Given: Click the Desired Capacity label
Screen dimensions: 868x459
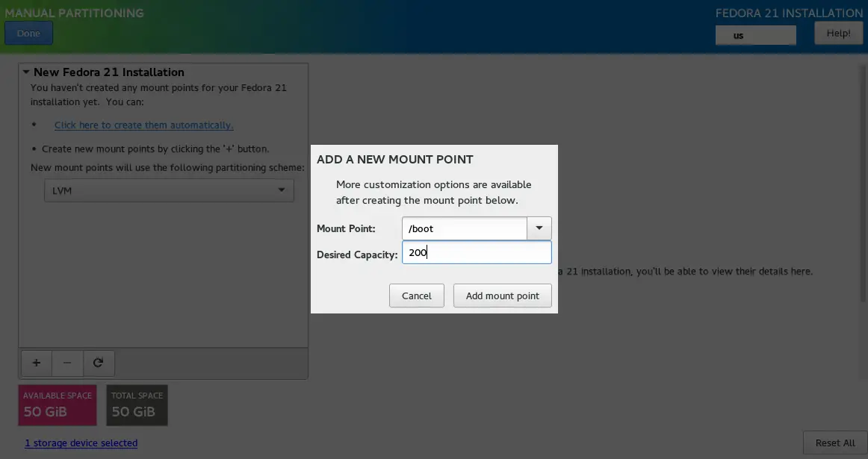Looking at the screenshot, I should point(357,255).
